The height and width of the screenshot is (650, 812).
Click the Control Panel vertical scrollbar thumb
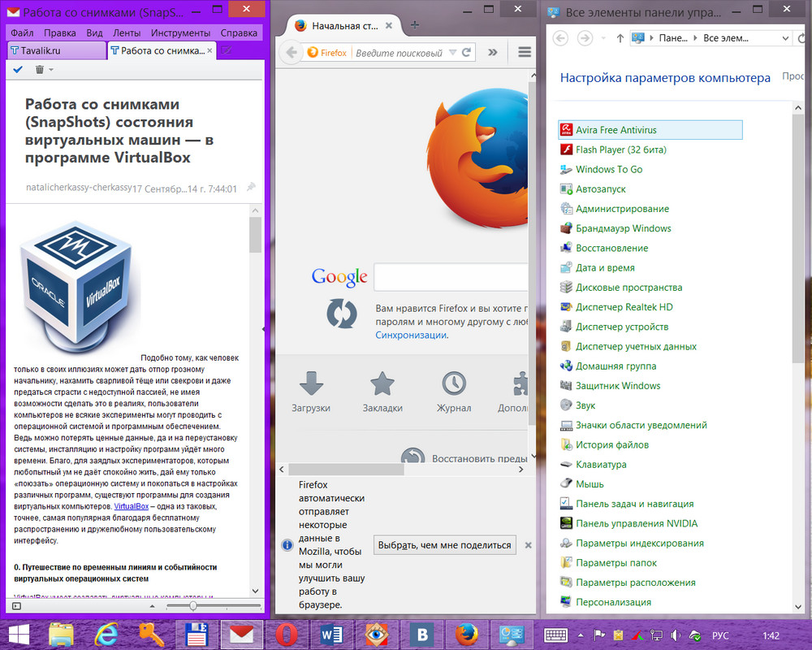click(798, 238)
